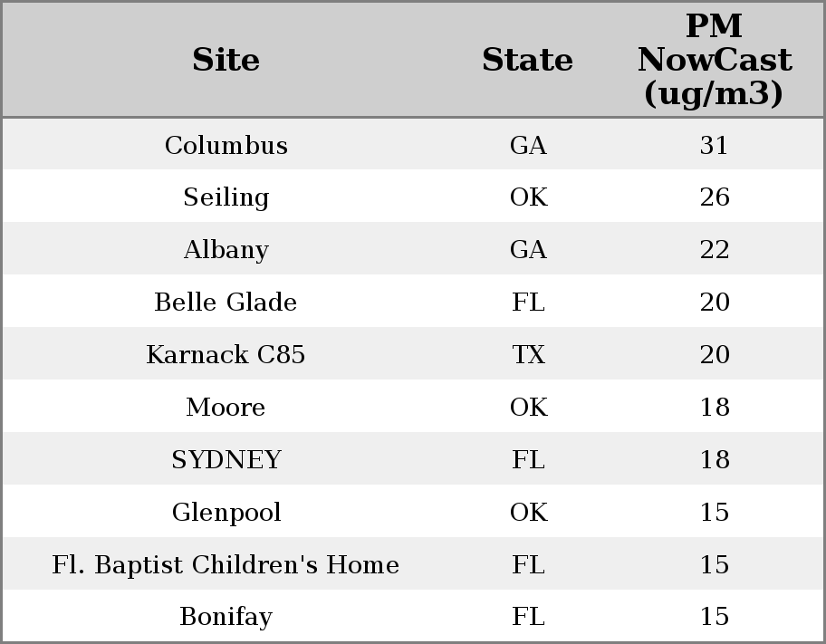
Task: Click the Glenpool site name
Action: (226, 512)
